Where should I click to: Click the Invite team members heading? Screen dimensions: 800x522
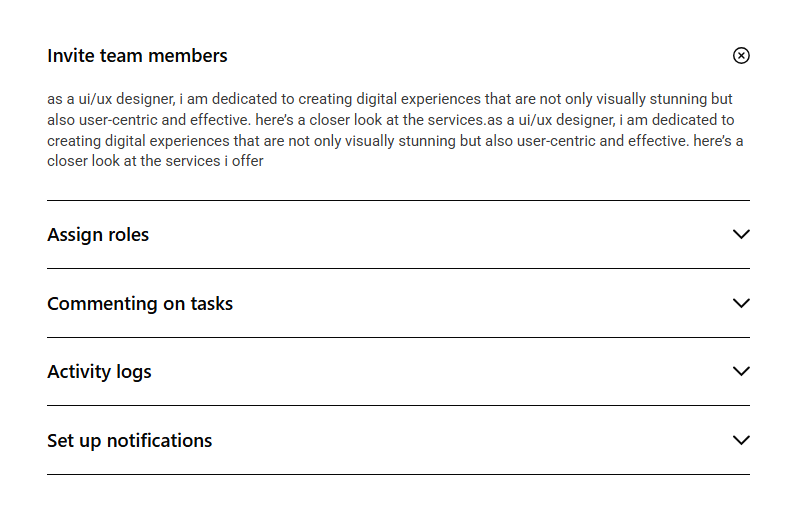(137, 56)
